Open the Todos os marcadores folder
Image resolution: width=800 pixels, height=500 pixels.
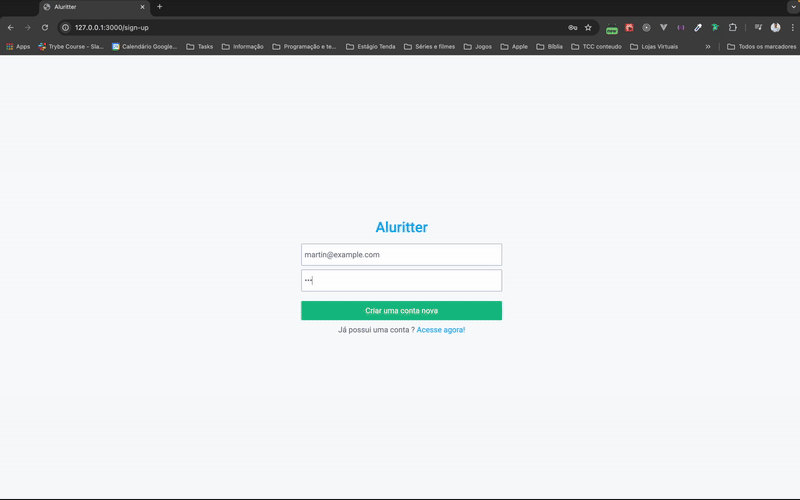point(762,46)
